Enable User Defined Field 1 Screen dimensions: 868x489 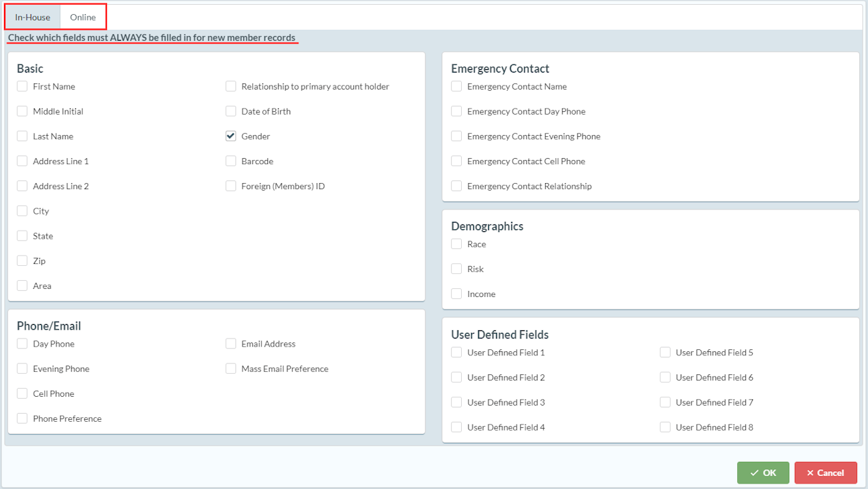click(x=456, y=353)
